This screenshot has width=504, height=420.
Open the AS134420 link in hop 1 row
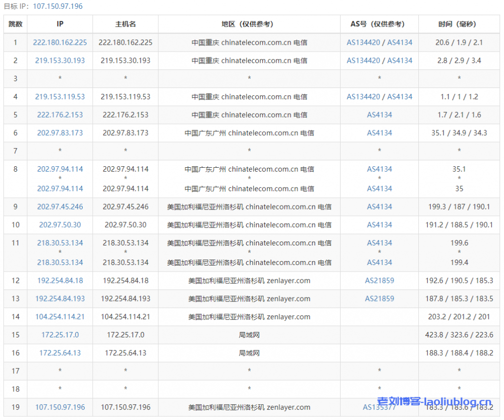point(363,43)
